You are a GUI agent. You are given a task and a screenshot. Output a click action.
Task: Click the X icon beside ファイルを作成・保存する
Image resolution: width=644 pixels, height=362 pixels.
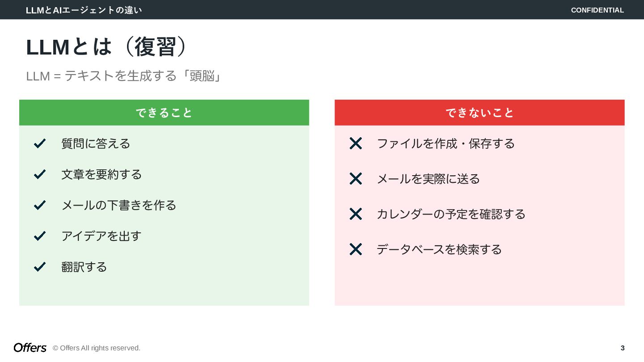pos(356,143)
